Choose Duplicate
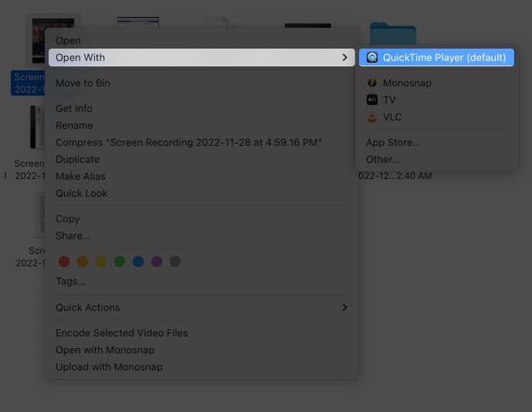This screenshot has width=532, height=412. coord(202,160)
